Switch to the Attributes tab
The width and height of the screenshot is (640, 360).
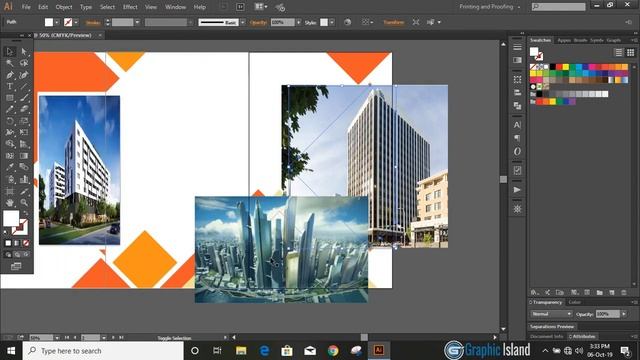pyautogui.click(x=583, y=337)
